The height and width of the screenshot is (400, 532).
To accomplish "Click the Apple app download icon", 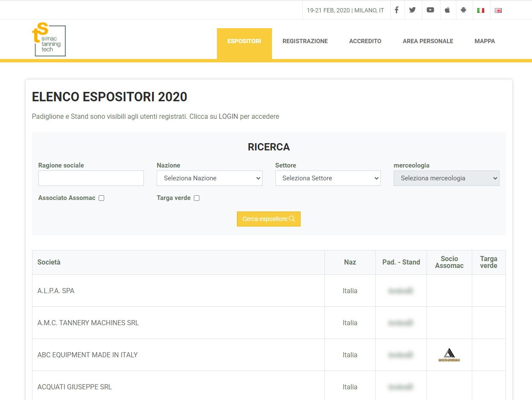I will click(x=447, y=10).
